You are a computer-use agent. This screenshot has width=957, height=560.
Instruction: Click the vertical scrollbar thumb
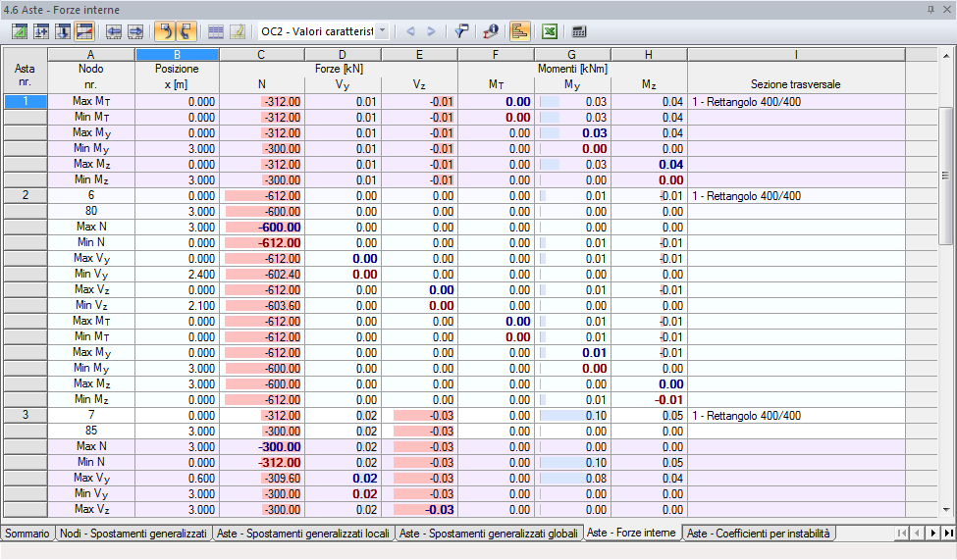click(x=946, y=176)
